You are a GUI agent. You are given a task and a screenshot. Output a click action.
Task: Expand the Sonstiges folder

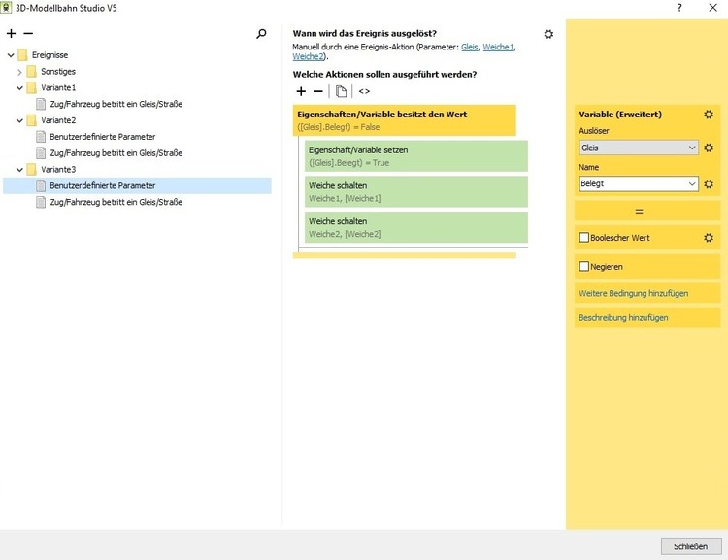point(19,72)
